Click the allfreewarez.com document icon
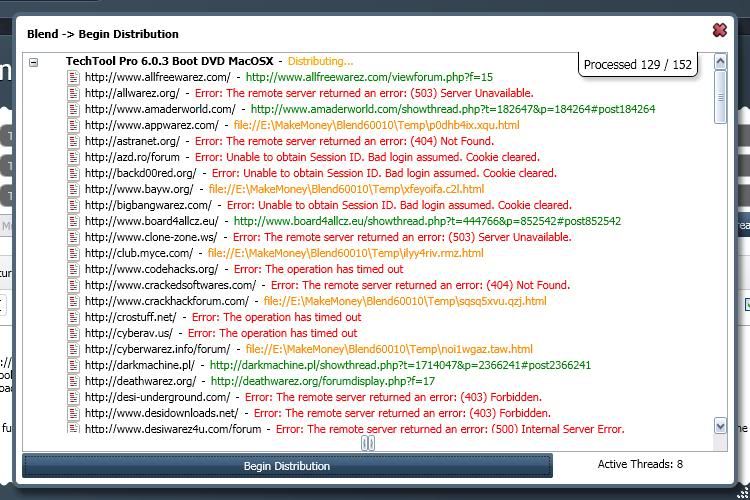This screenshot has width=750, height=500. coord(73,77)
